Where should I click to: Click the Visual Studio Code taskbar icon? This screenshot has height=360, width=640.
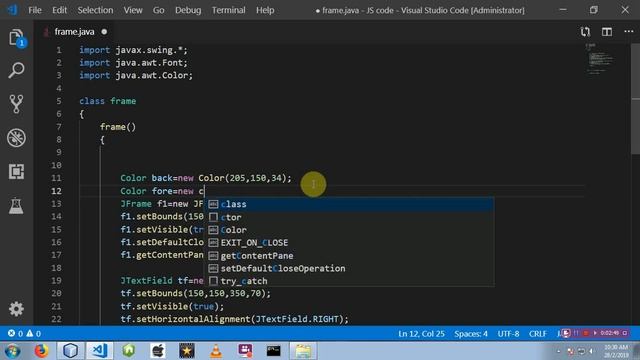pyautogui.click(x=100, y=351)
